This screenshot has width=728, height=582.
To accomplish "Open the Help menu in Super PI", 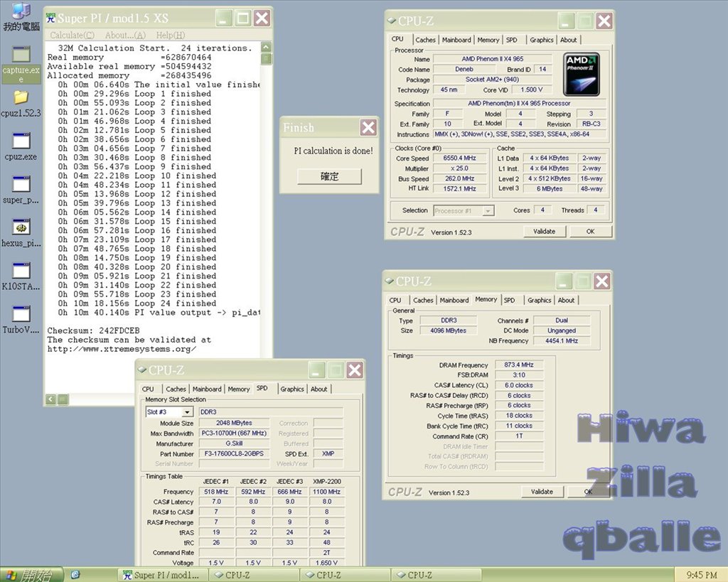I will pyautogui.click(x=171, y=36).
